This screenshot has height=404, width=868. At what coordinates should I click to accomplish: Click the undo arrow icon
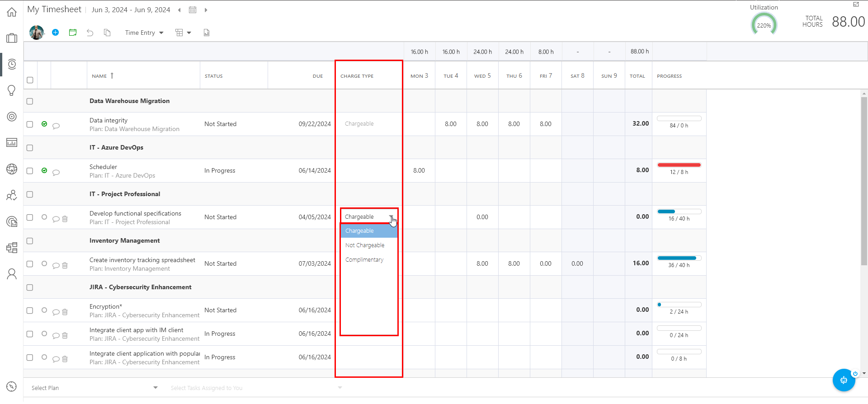pos(90,33)
